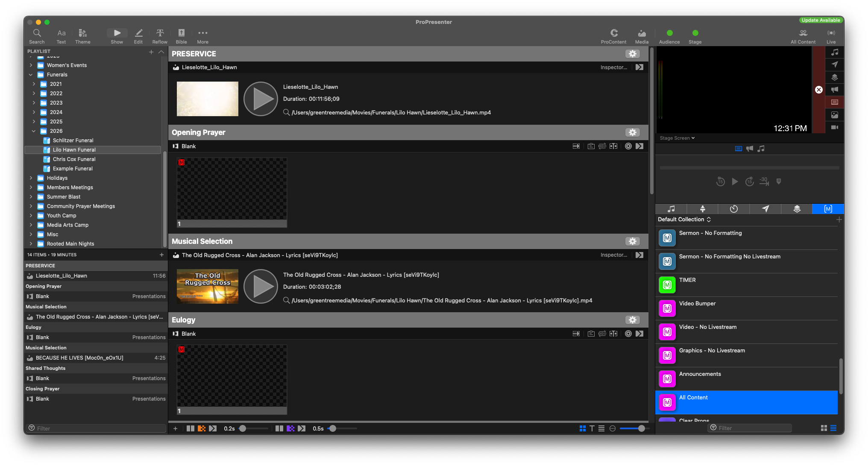Screen dimensions: 868x466
Task: Select the Opening Prayer blank slide thumbnail
Action: [x=232, y=192]
